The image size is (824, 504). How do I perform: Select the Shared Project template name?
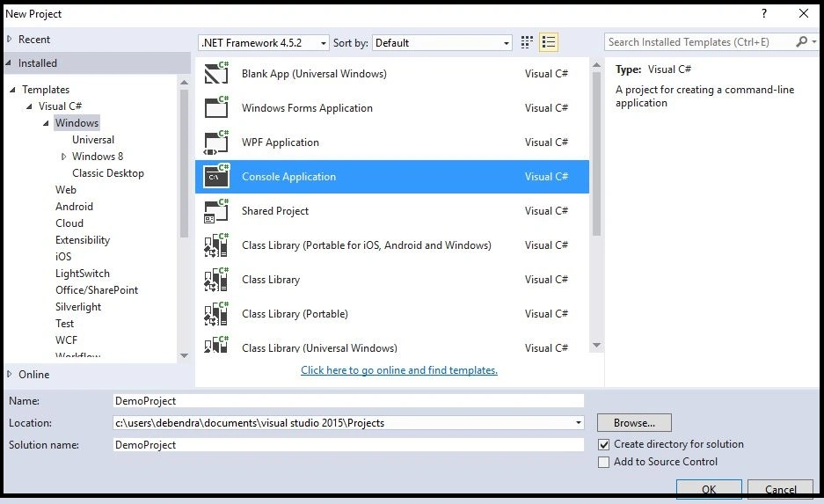click(x=275, y=211)
